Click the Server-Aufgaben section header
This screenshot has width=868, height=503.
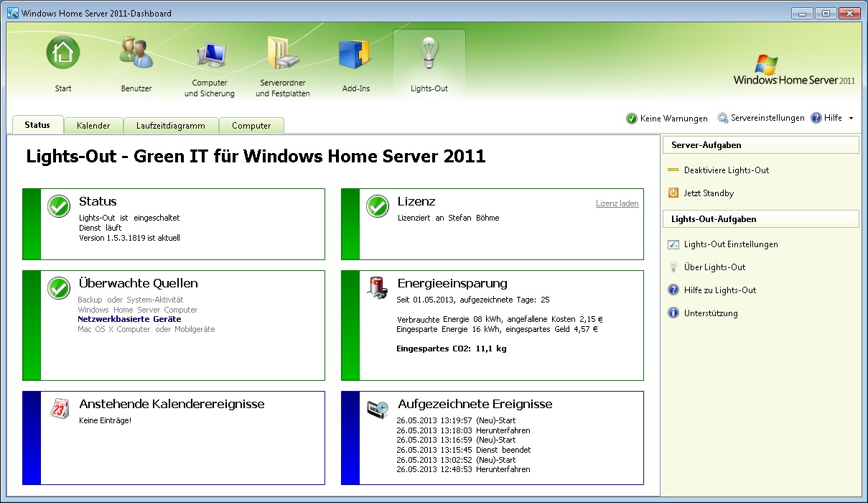pos(761,145)
